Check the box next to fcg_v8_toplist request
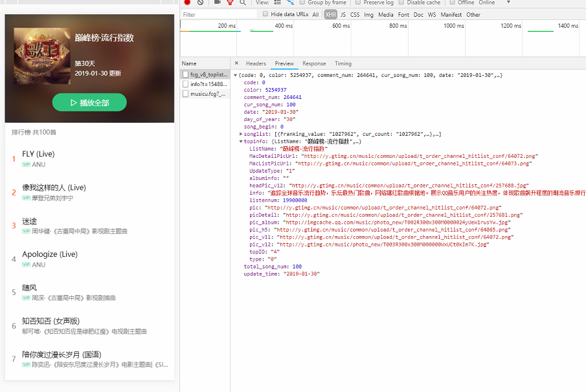586x392 pixels. 185,74
